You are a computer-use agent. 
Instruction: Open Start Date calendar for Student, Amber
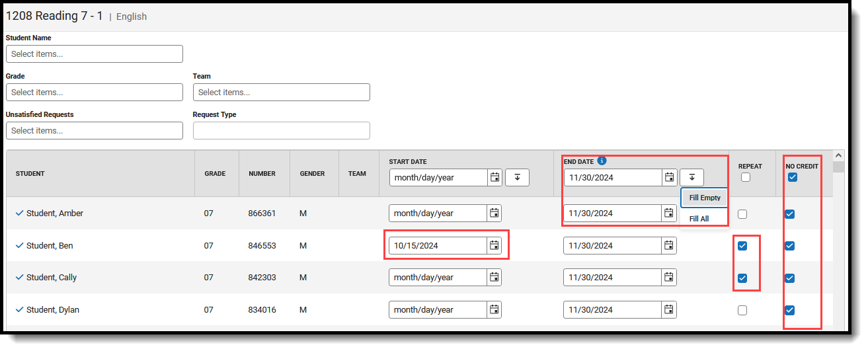coord(494,213)
